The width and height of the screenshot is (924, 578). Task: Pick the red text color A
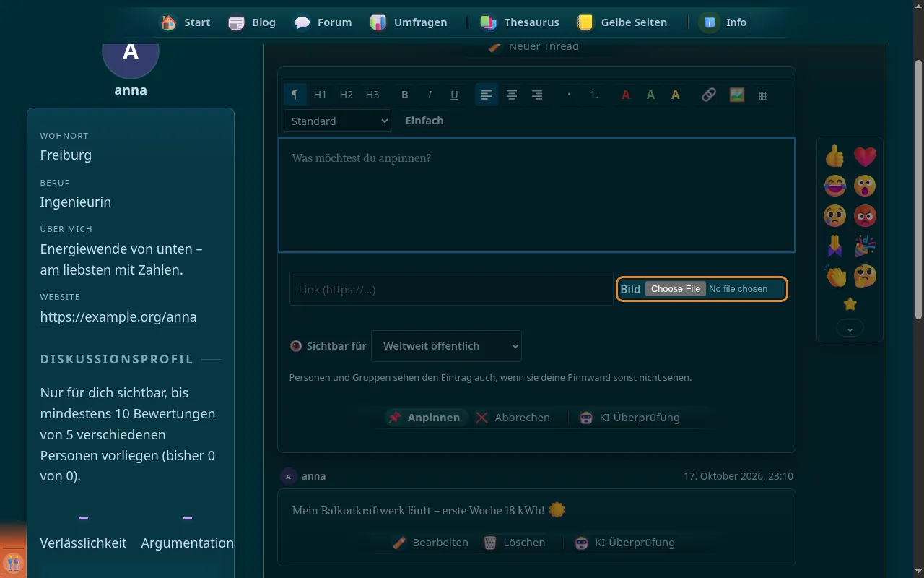click(x=626, y=95)
